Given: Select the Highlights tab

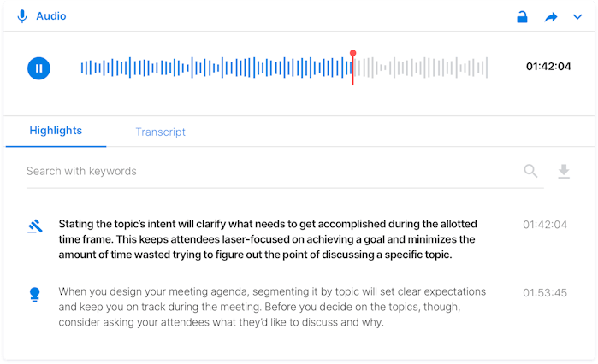Looking at the screenshot, I should pyautogui.click(x=56, y=131).
